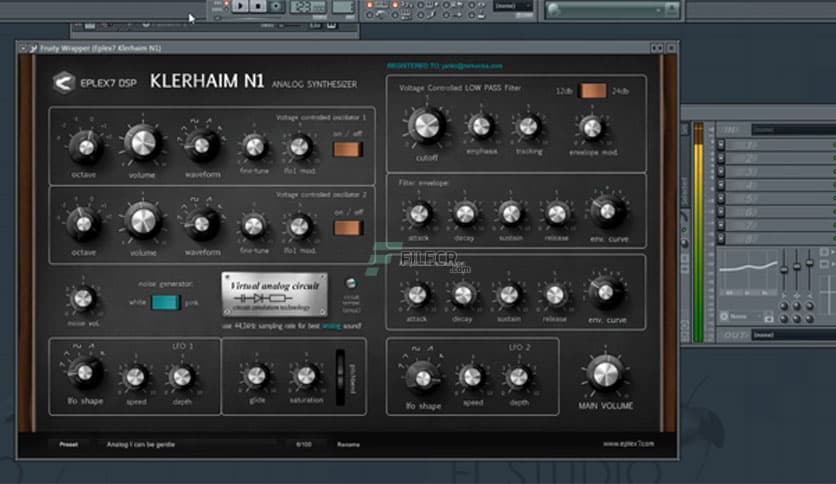Click oscillator 1 octave knob
836x484 pixels.
(85, 147)
